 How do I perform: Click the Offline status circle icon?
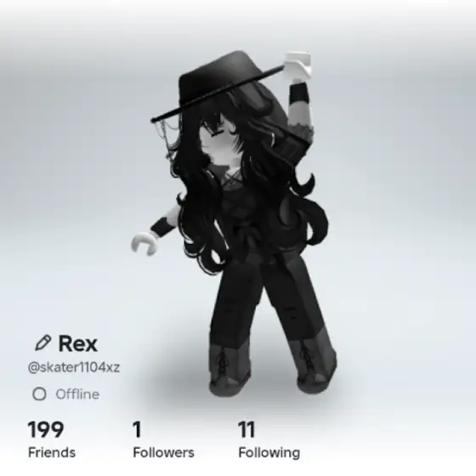pos(39,394)
